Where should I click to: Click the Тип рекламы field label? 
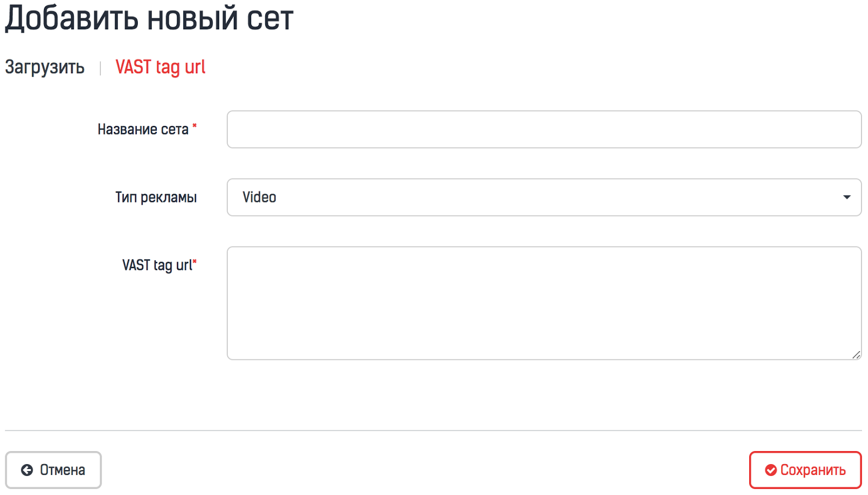coord(156,197)
